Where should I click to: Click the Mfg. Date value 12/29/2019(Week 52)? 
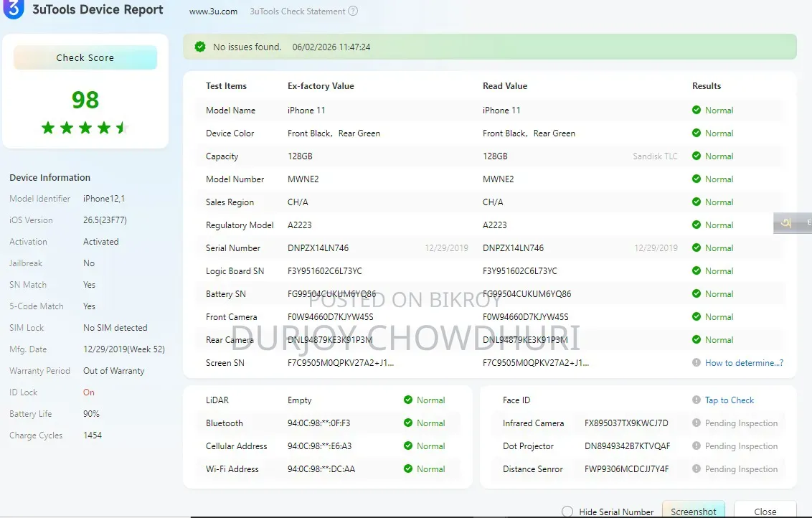[x=124, y=349]
